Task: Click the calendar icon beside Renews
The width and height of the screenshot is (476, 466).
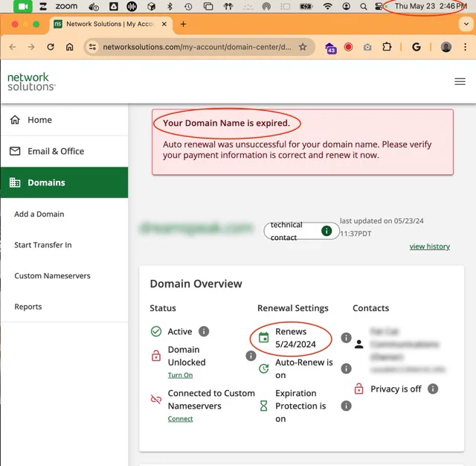Action: [263, 337]
